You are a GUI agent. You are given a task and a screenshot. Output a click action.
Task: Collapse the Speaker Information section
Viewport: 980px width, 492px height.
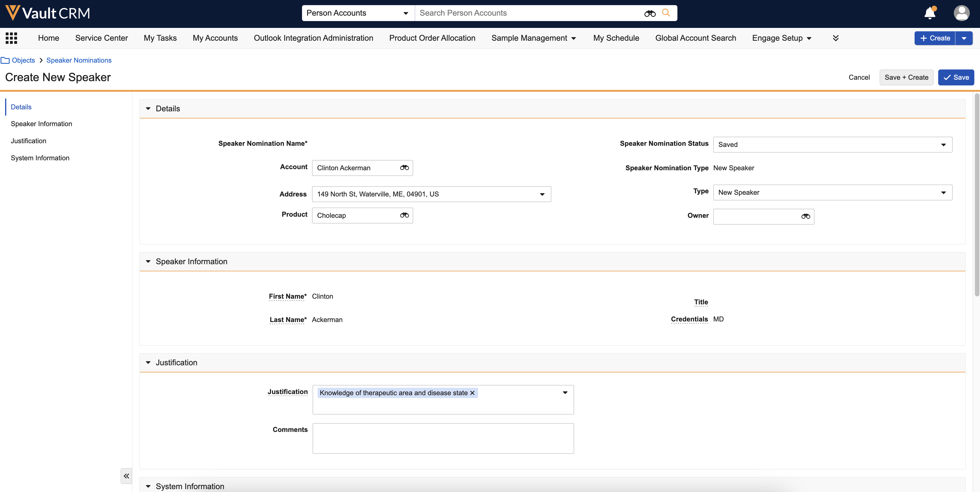pyautogui.click(x=148, y=262)
